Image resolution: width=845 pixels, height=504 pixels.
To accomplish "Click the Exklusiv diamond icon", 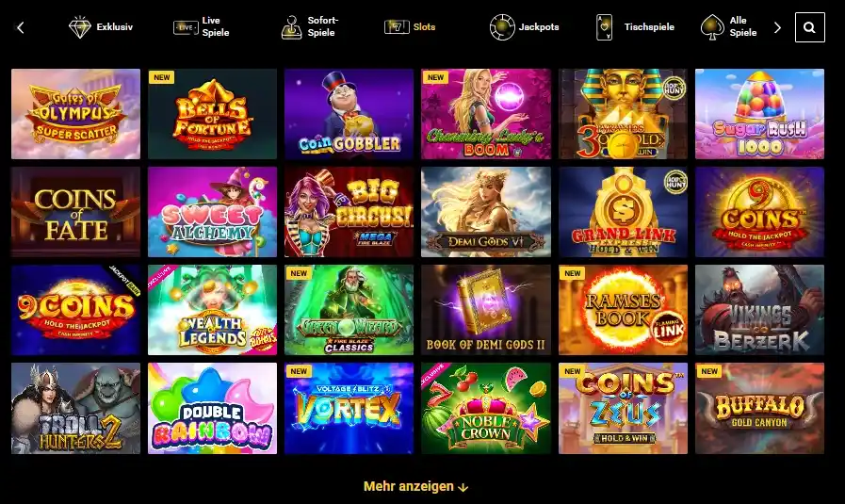I will [80, 27].
